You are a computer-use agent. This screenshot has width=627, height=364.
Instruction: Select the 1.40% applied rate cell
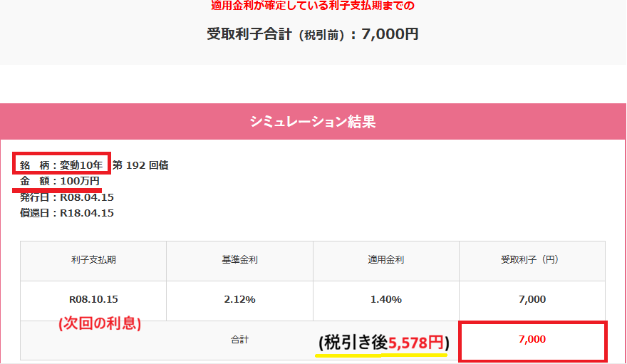pyautogui.click(x=386, y=299)
